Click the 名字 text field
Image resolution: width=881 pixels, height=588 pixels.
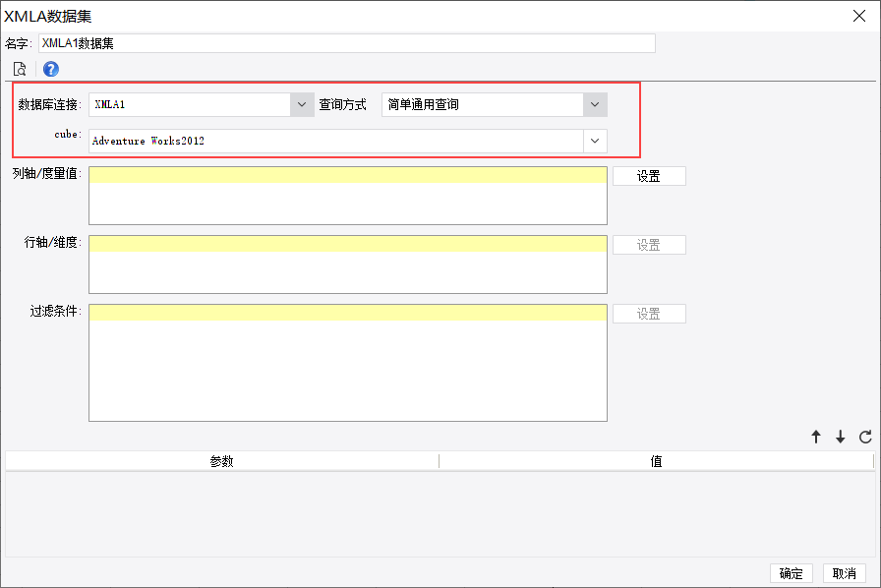(x=347, y=43)
